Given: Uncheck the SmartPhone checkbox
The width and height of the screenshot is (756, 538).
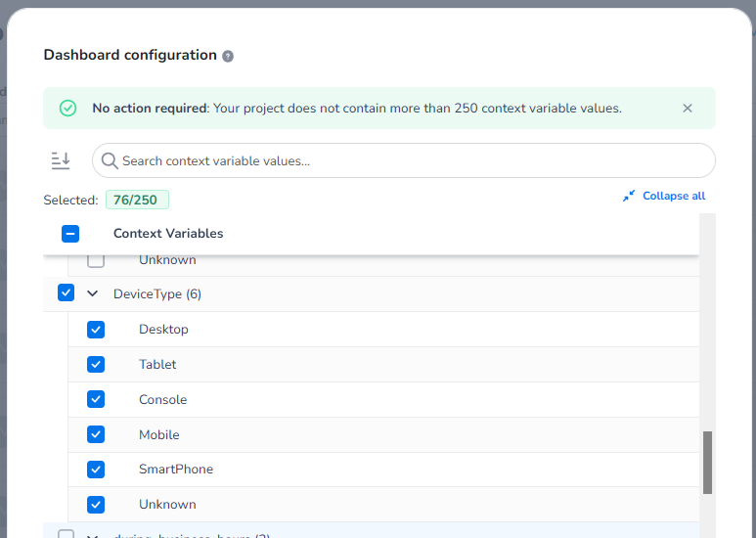Looking at the screenshot, I should coord(96,470).
